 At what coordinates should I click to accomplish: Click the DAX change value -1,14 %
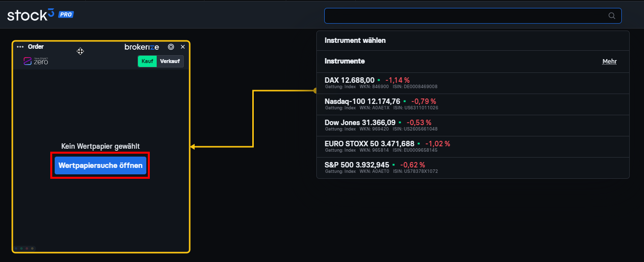tap(398, 80)
